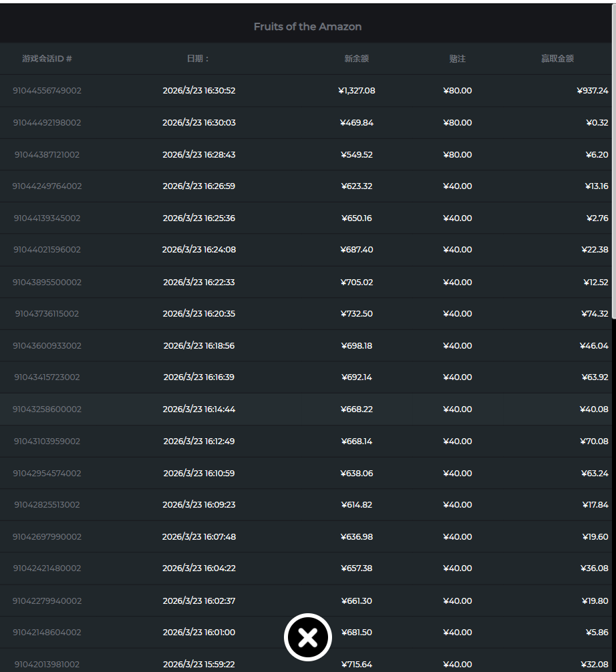Select session ID 91043895500002
616x672 pixels.
coord(47,283)
